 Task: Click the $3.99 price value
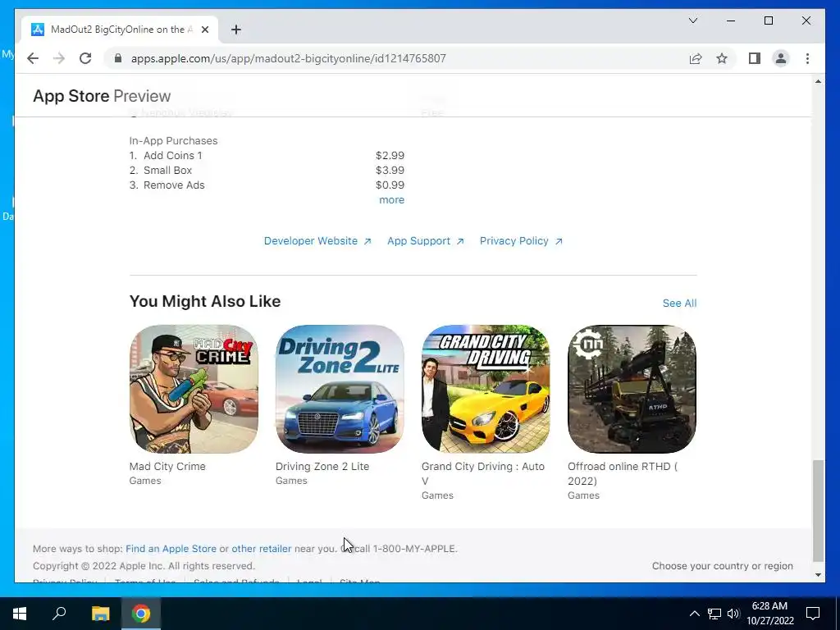(x=390, y=171)
